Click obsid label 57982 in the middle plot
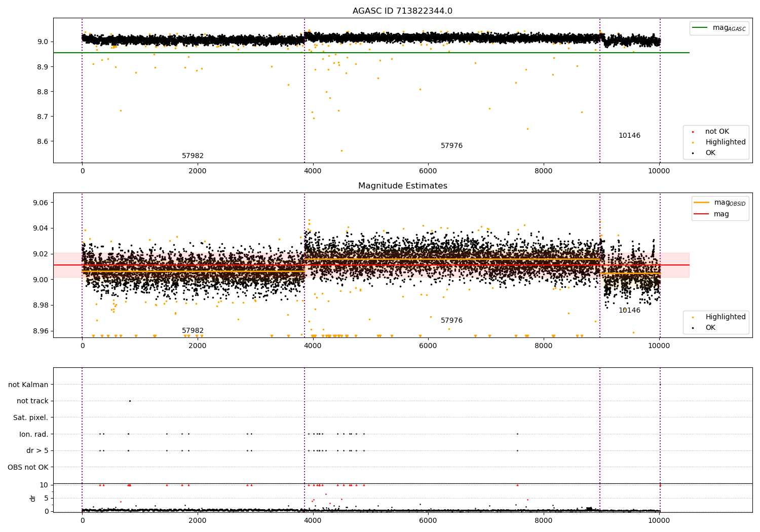 193,331
